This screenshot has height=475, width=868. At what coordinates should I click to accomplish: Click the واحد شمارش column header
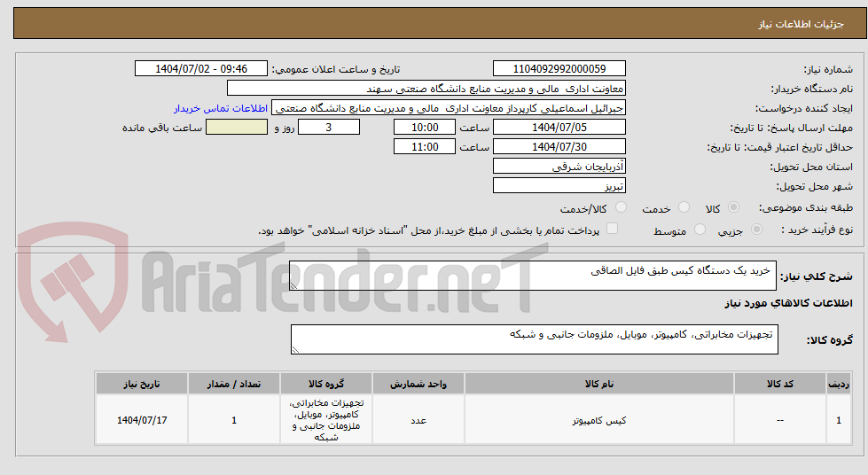[x=418, y=384]
